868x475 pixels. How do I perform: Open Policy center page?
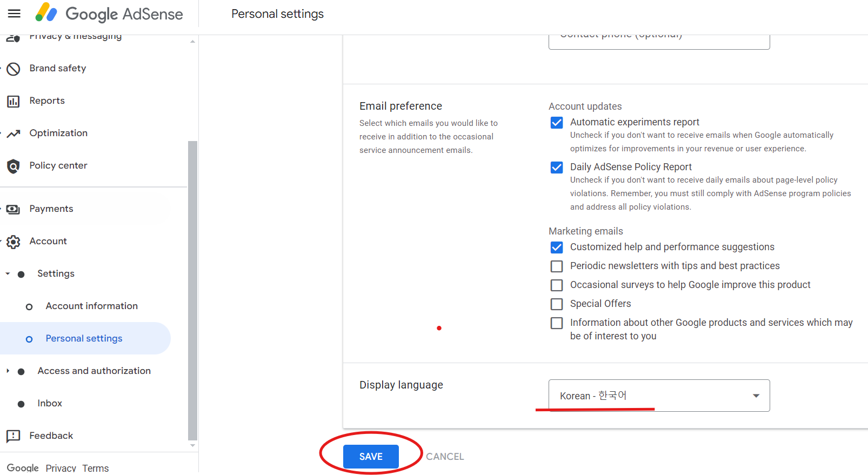58,165
